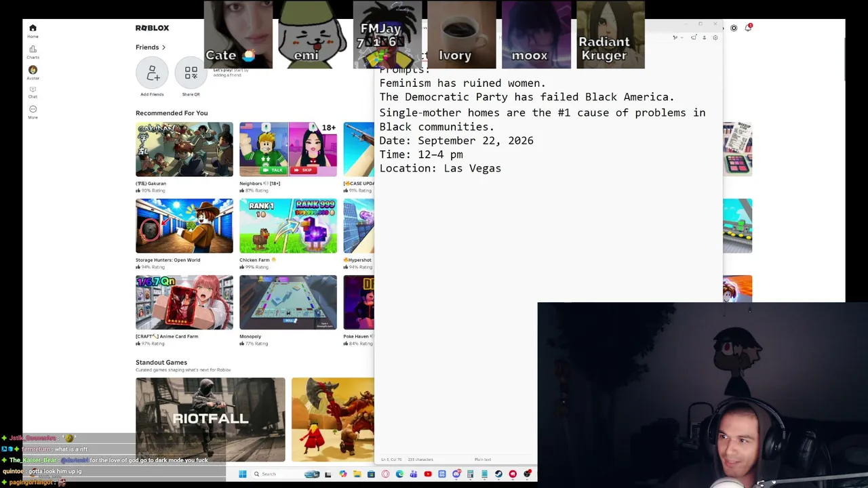Open the Gakuran game thumbnail

click(184, 149)
